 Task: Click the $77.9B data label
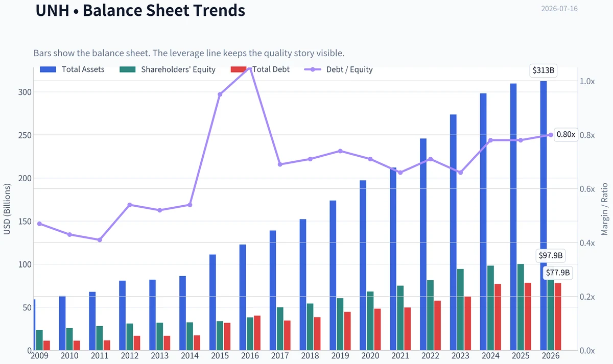tap(557, 273)
